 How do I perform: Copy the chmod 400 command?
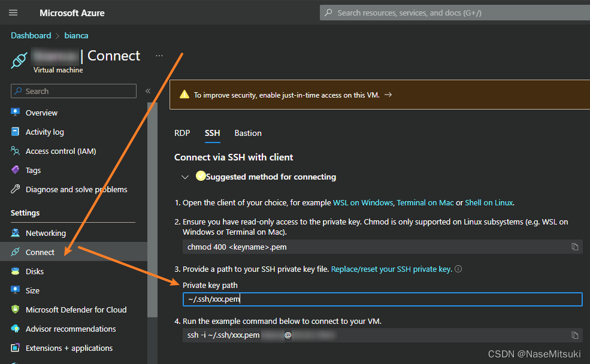coord(575,247)
